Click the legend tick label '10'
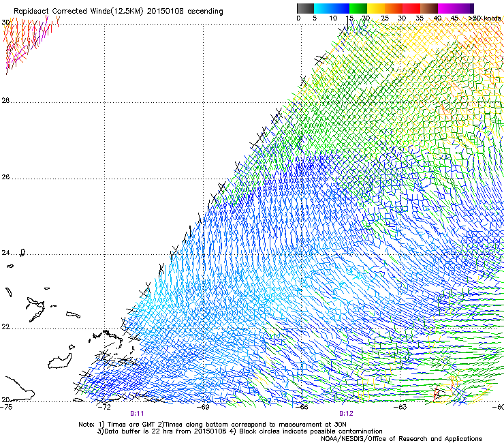This screenshot has height=443, width=504. [x=333, y=18]
